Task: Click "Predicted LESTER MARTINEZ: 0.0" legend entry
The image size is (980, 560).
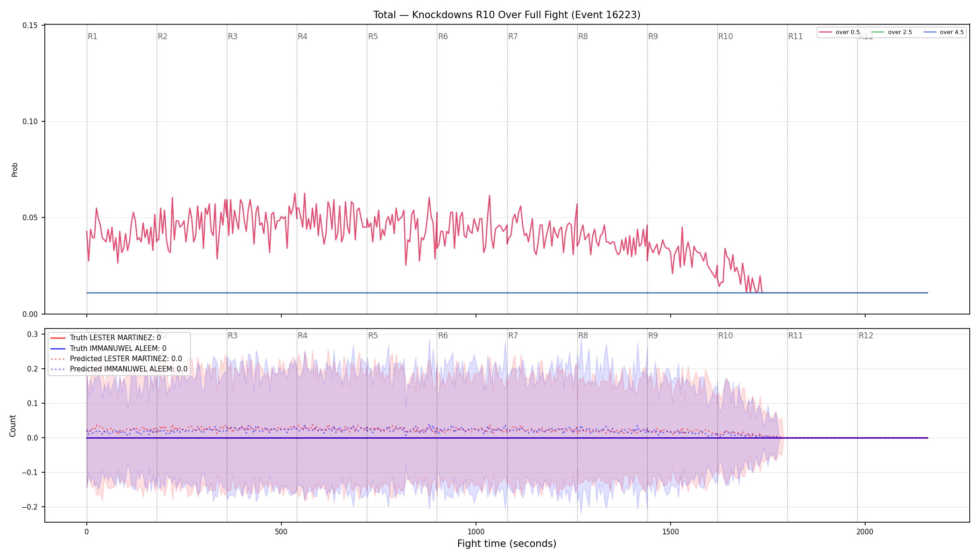Action: pos(116,358)
